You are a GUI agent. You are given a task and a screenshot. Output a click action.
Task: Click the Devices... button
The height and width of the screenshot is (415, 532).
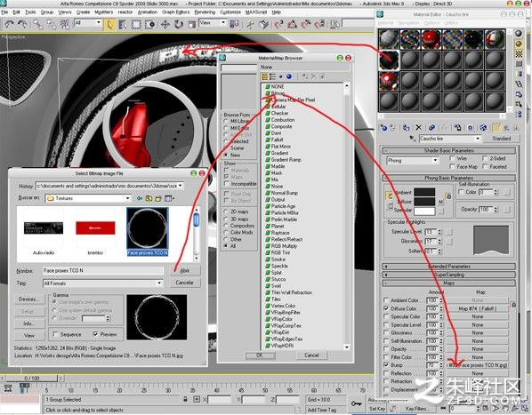tap(29, 299)
